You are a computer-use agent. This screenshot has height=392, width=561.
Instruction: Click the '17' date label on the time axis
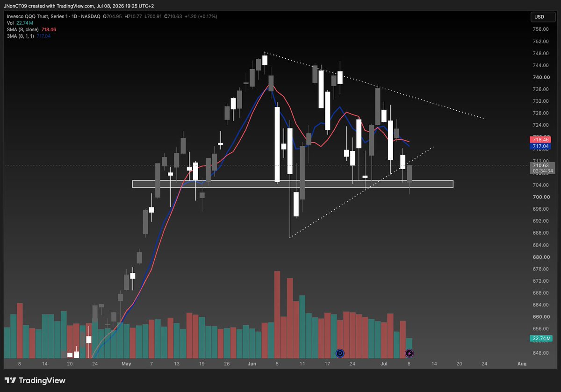click(x=327, y=363)
